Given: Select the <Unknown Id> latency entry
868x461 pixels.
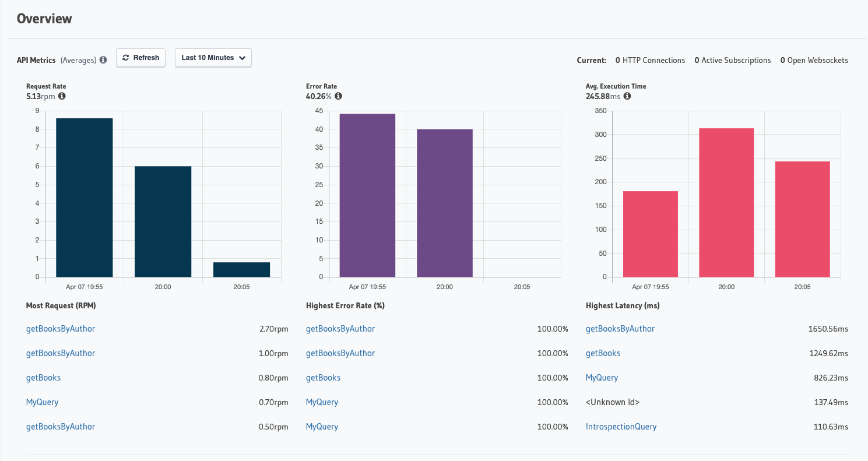Looking at the screenshot, I should coord(612,402).
